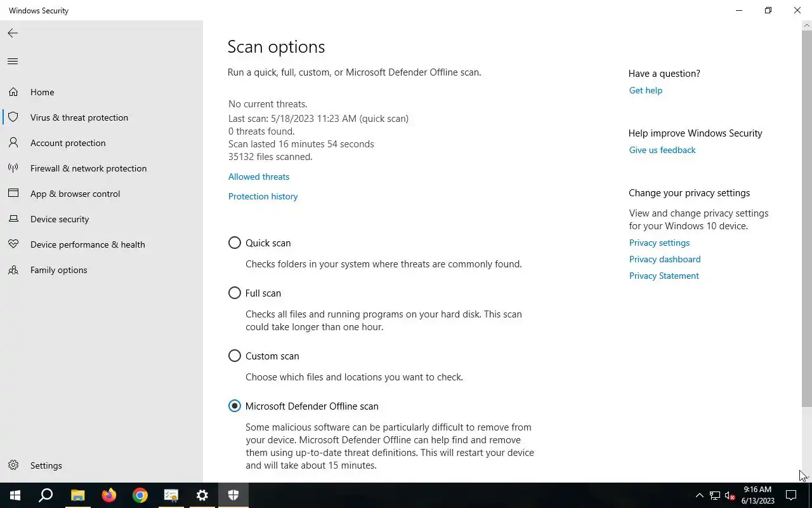Open the certificate-like taskbar app icon
The height and width of the screenshot is (508, 812).
coord(171,495)
